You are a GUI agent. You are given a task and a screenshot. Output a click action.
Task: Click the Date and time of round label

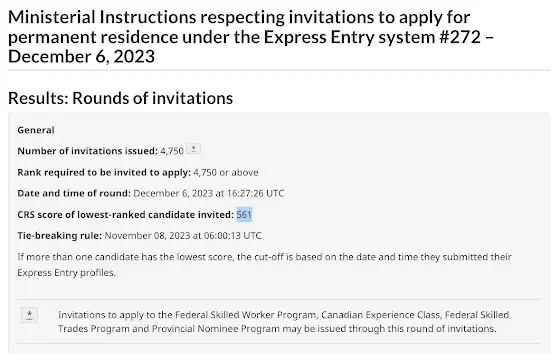click(74, 193)
